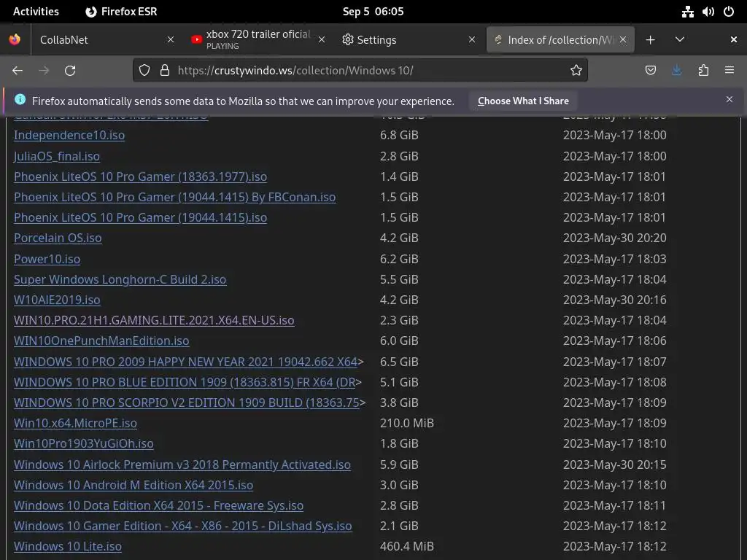Download Power10.iso
This screenshot has height=560, width=747.
pos(47,259)
